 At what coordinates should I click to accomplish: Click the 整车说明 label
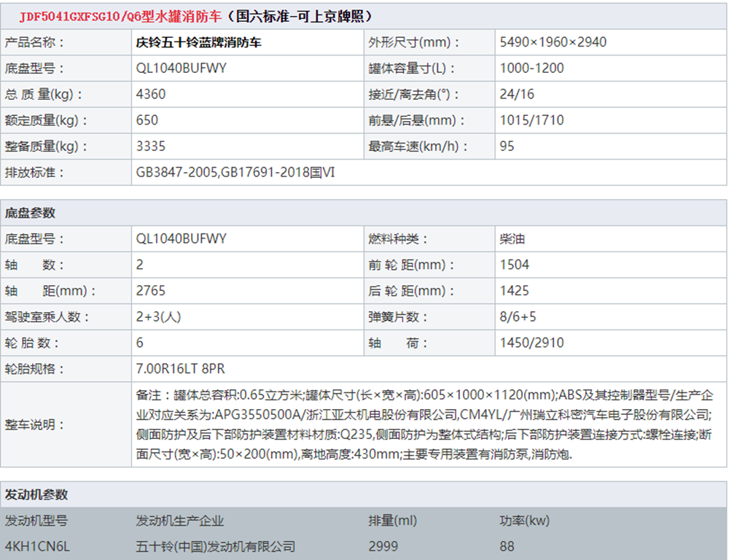[x=34, y=425]
